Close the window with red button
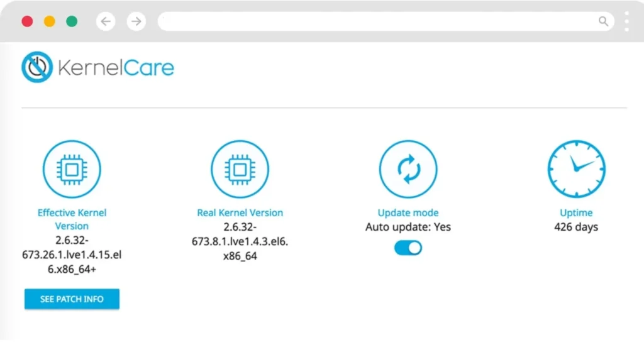Viewport: 644px width, 362px height. point(27,21)
